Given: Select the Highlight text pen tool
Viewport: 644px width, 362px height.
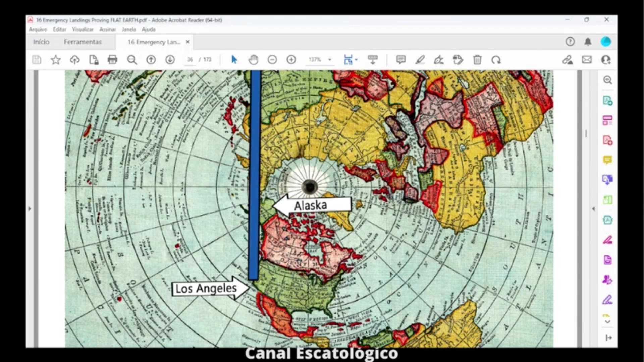Looking at the screenshot, I should pos(420,60).
